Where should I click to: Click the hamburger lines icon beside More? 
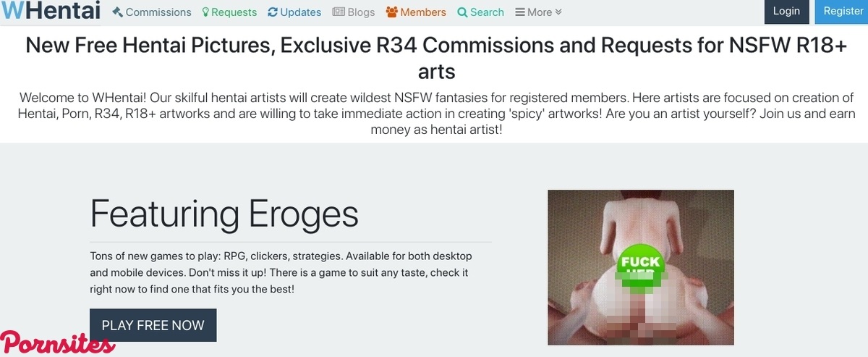[520, 12]
